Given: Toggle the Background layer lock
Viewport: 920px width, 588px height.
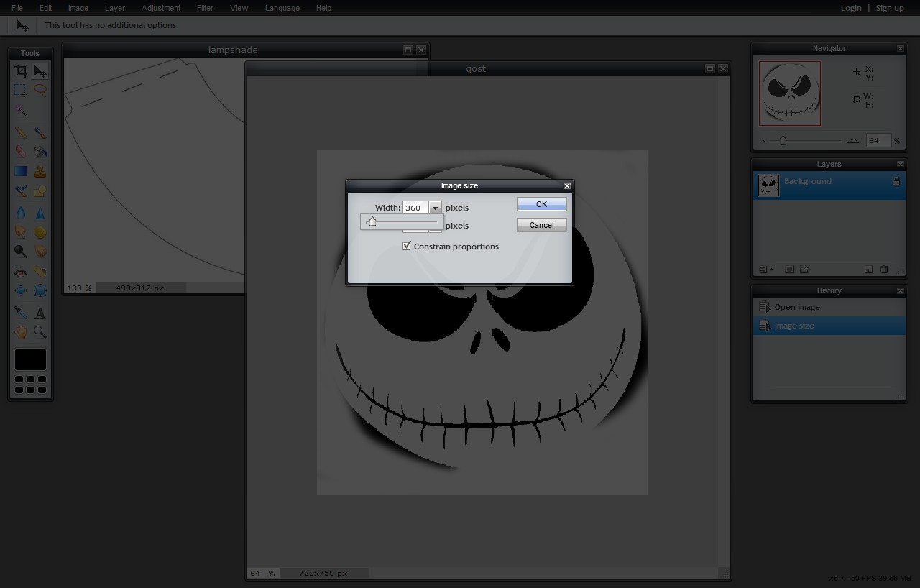Looking at the screenshot, I should (896, 182).
